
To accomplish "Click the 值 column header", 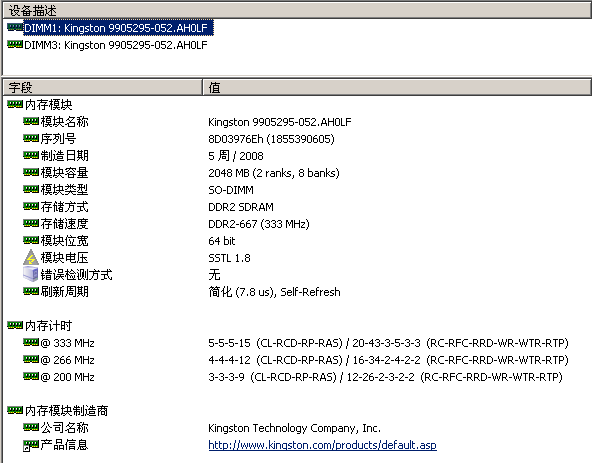I will click(x=397, y=87).
